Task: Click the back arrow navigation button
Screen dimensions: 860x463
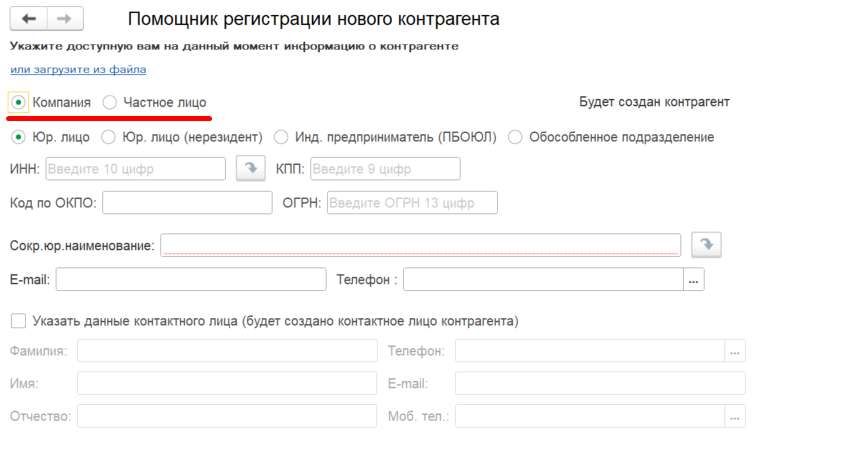Action: (29, 19)
